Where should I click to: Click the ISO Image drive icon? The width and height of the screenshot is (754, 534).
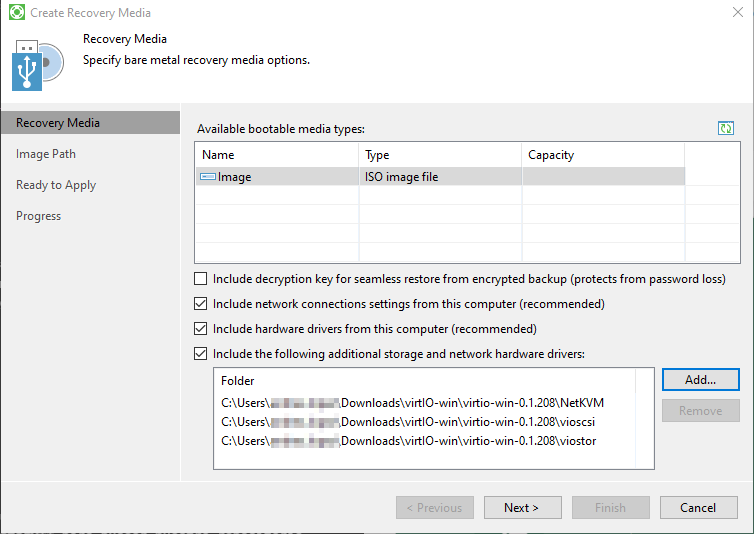[x=208, y=177]
